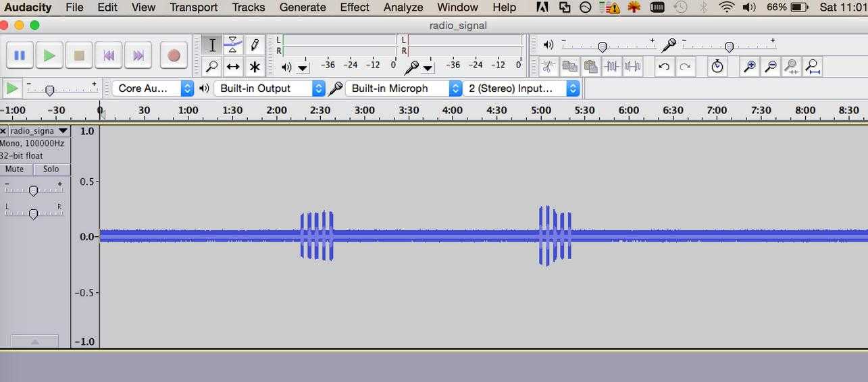Zoom in with the plus magnifier
Image resolution: width=868 pixels, height=382 pixels.
coord(749,66)
